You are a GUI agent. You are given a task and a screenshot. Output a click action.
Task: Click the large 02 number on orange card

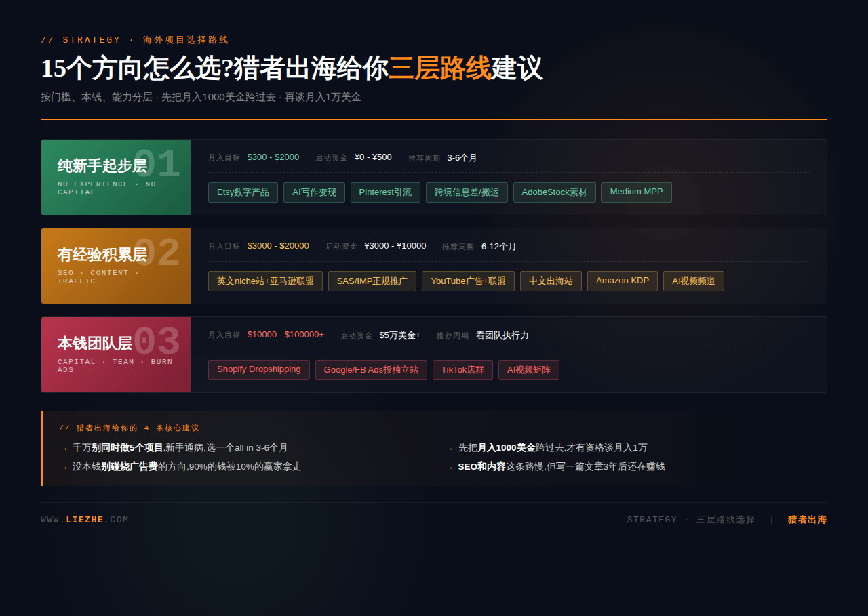point(157,253)
